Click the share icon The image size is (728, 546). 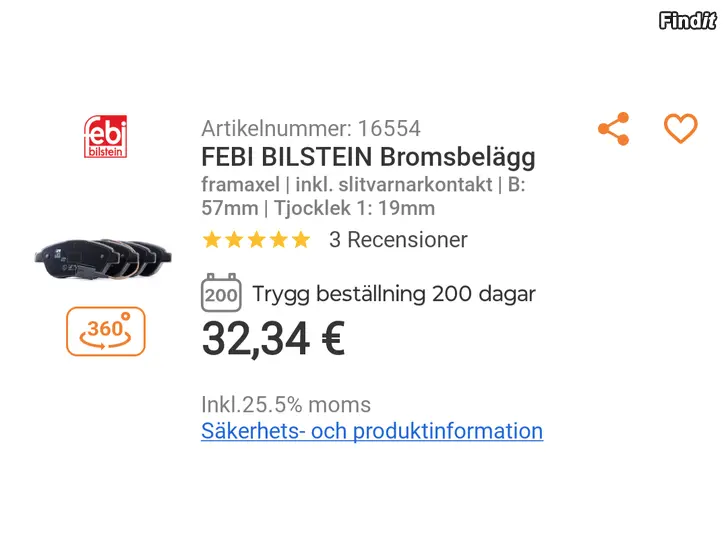(613, 129)
